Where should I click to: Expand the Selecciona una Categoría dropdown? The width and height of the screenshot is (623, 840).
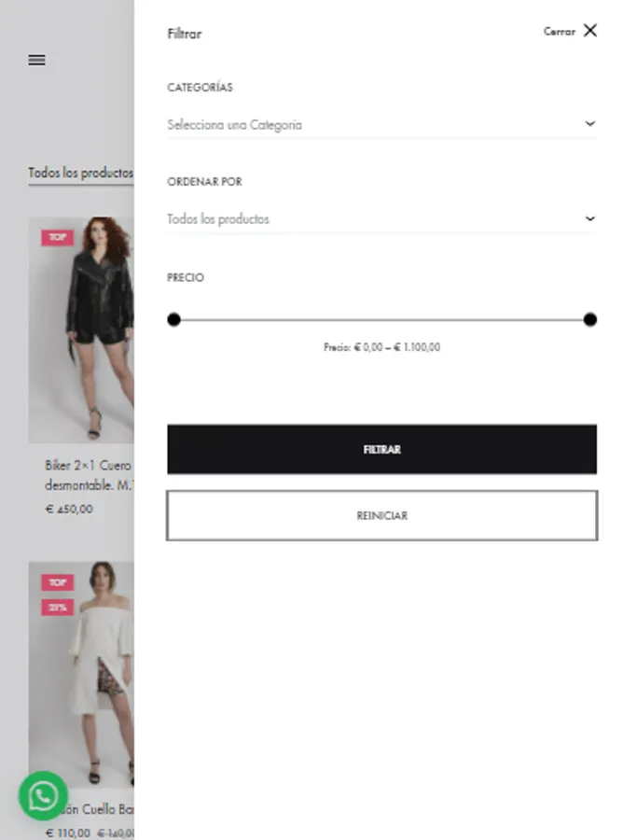(x=381, y=125)
